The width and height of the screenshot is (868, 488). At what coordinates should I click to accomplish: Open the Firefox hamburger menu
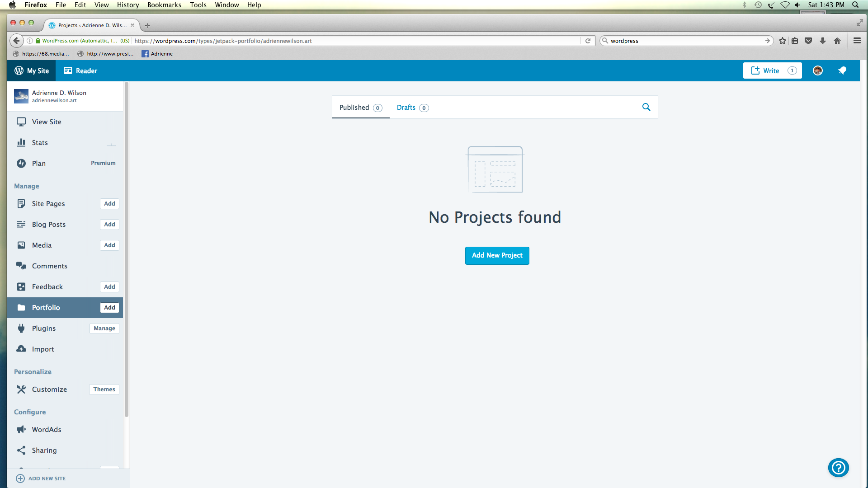pos(857,41)
